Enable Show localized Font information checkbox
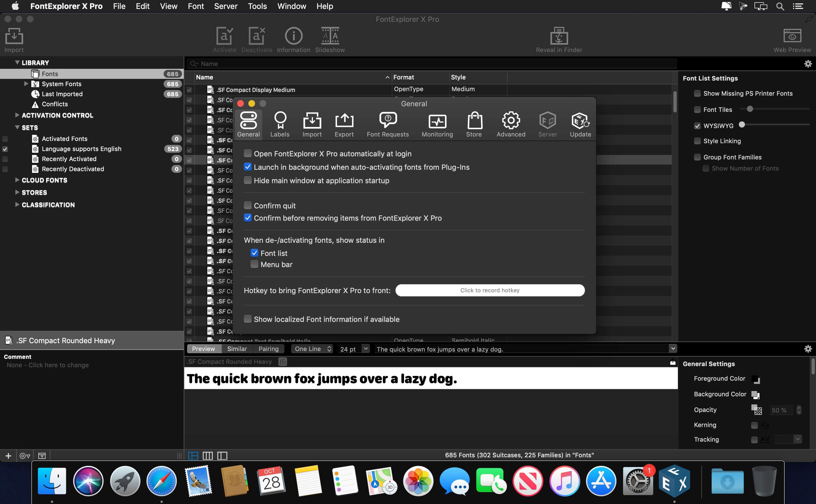Screen dimensions: 816x504 click(247, 319)
